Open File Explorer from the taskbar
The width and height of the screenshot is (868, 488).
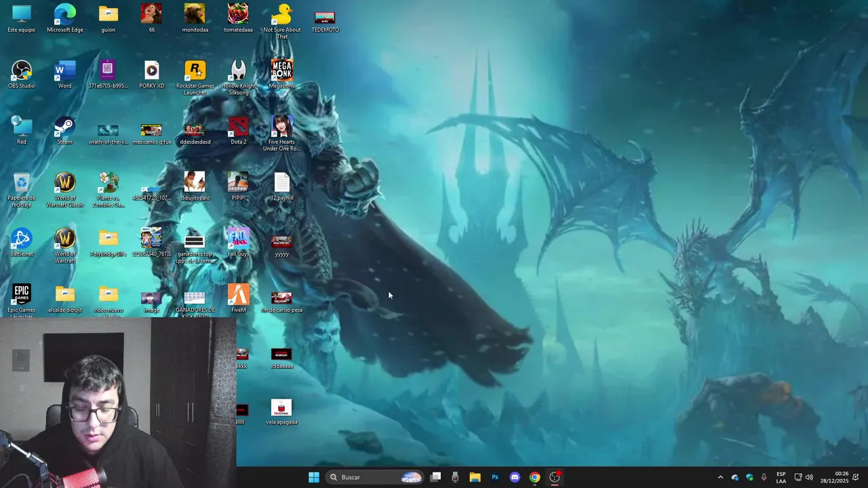point(475,477)
